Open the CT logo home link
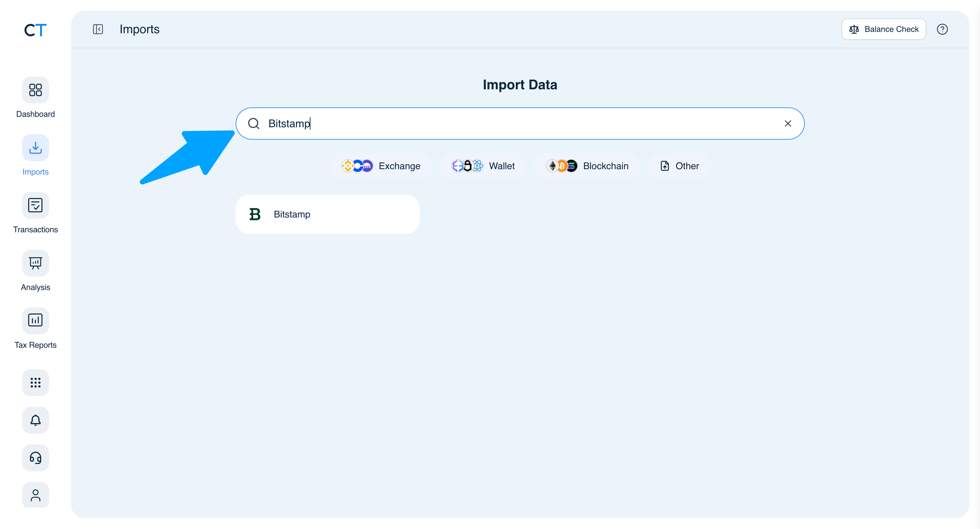980x529 pixels. 35,30
